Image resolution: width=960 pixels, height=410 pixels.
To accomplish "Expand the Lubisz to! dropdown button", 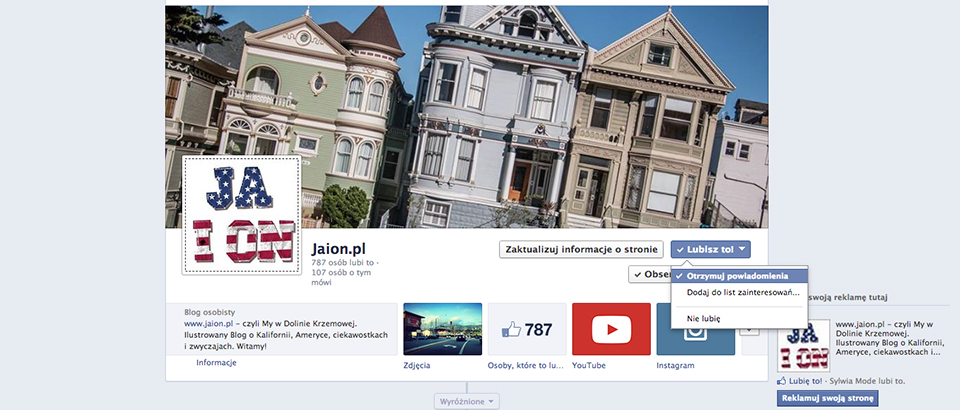I will (710, 249).
